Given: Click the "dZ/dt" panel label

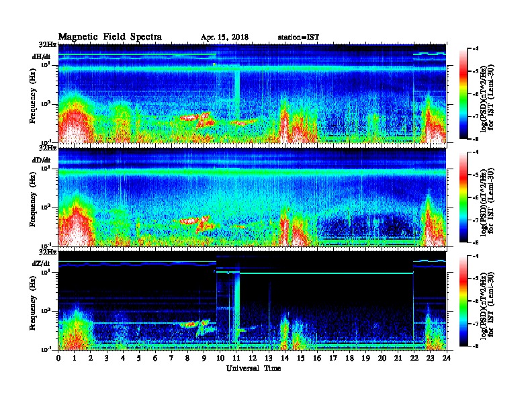Looking at the screenshot, I should coord(41,263).
